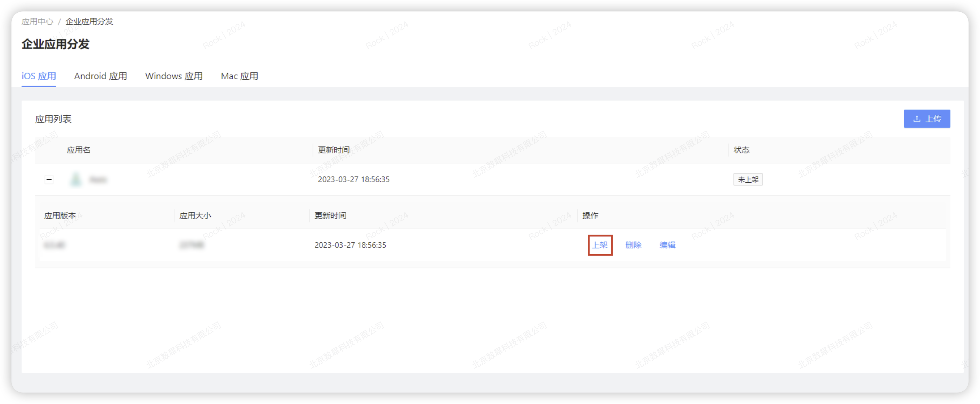The height and width of the screenshot is (404, 980).
Task: Click the 状态 column header
Action: [x=741, y=150]
